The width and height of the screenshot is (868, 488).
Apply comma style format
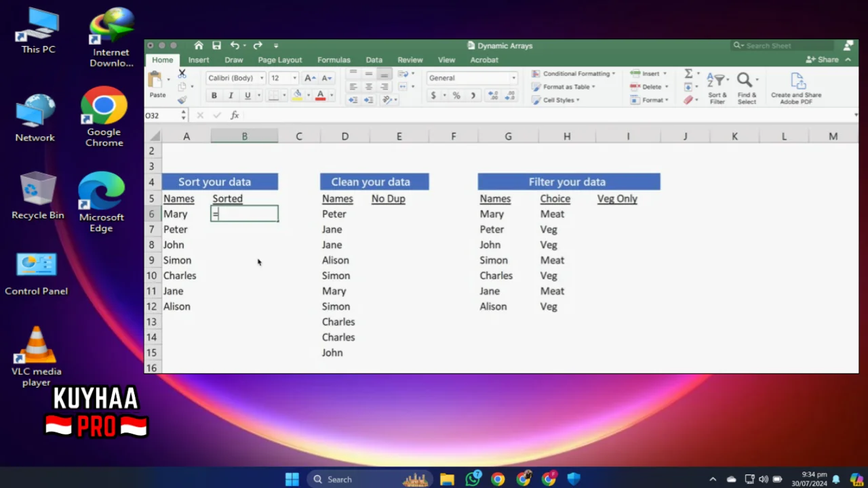473,96
